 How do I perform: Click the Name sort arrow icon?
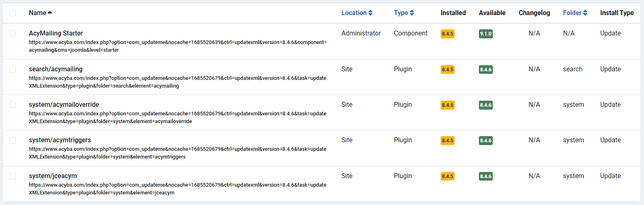[x=50, y=13]
